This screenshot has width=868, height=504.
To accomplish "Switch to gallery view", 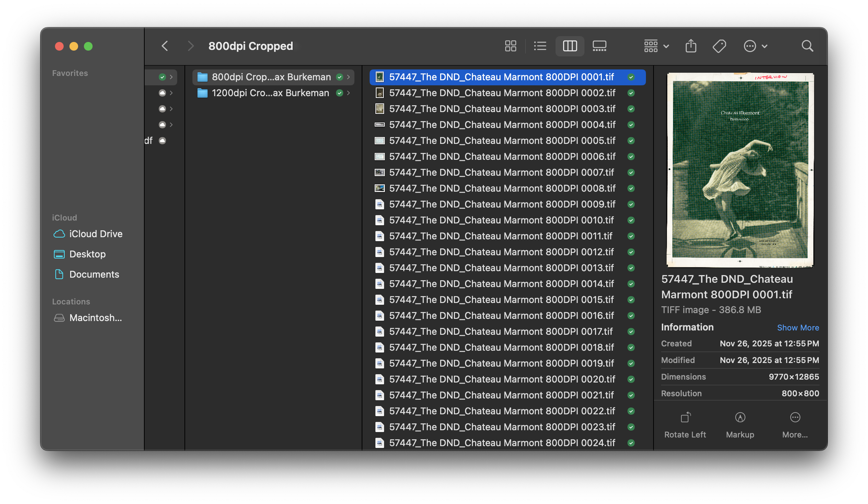I will coord(599,46).
